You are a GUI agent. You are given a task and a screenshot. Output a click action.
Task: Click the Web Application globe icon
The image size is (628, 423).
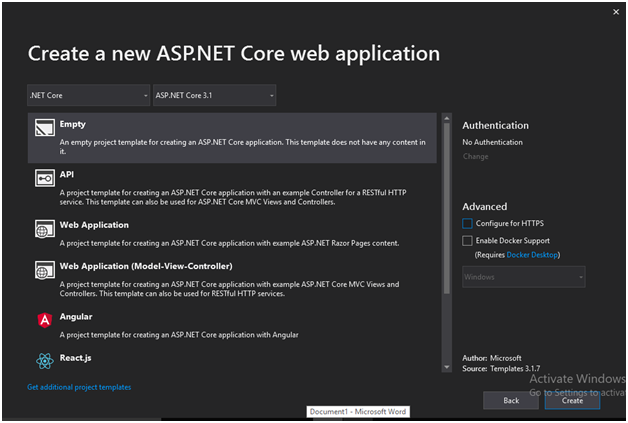coord(45,229)
